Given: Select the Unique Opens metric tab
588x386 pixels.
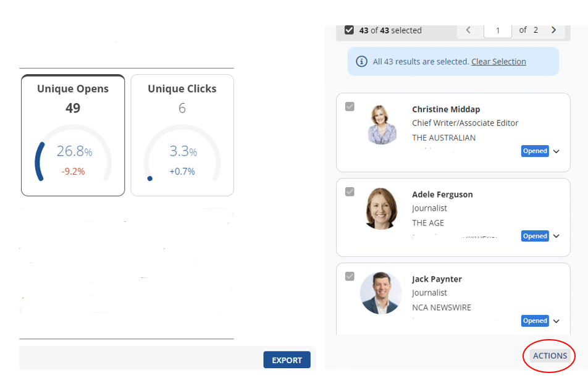Looking at the screenshot, I should [x=73, y=89].
